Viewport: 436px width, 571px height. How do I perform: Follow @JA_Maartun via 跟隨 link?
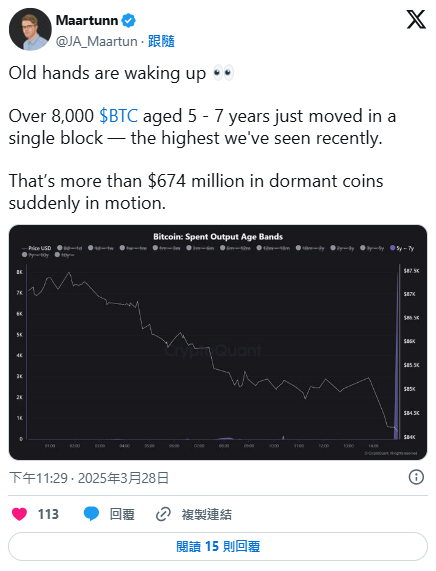(x=161, y=41)
